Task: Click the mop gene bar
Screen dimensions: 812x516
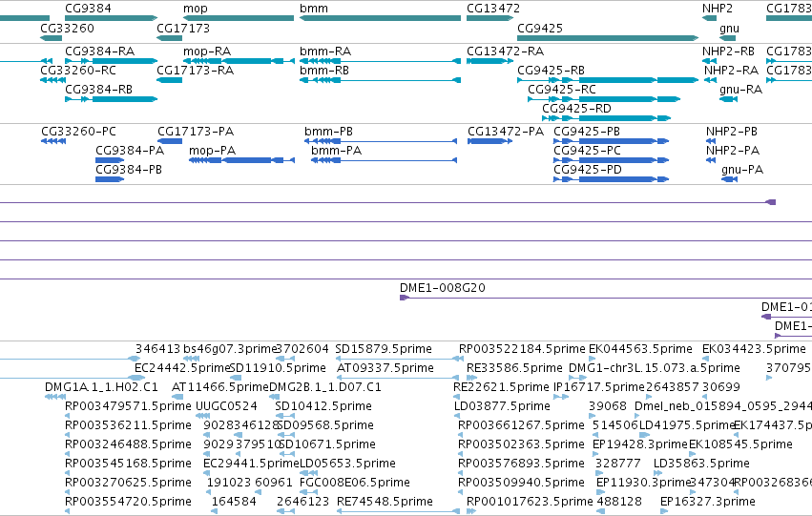Action: [239, 18]
